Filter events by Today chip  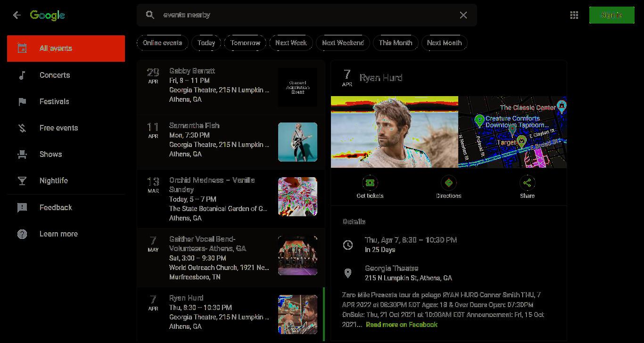click(x=206, y=43)
